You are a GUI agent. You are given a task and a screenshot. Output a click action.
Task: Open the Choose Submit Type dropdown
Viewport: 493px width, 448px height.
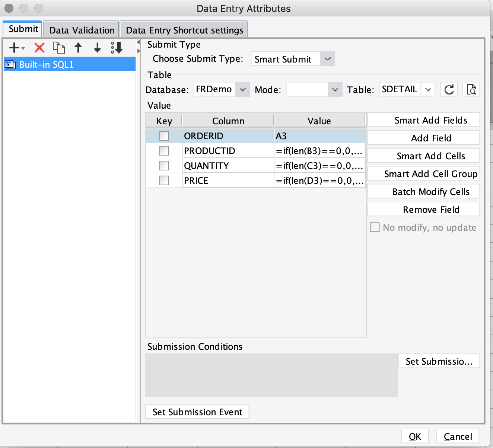pyautogui.click(x=327, y=58)
